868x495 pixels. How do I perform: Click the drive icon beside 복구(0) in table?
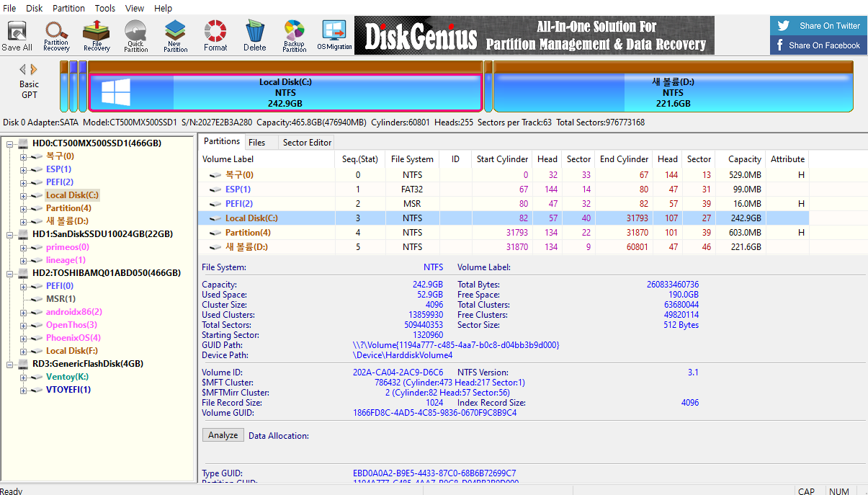point(215,175)
